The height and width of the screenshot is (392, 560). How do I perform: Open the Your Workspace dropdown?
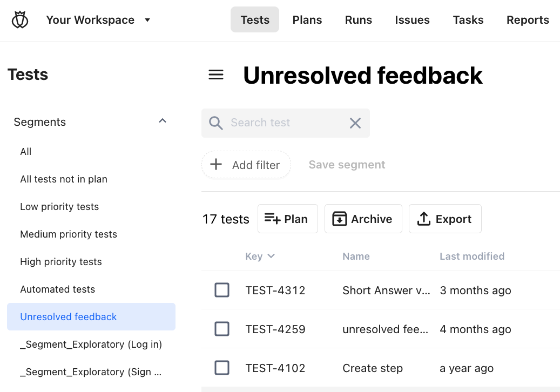(x=146, y=19)
